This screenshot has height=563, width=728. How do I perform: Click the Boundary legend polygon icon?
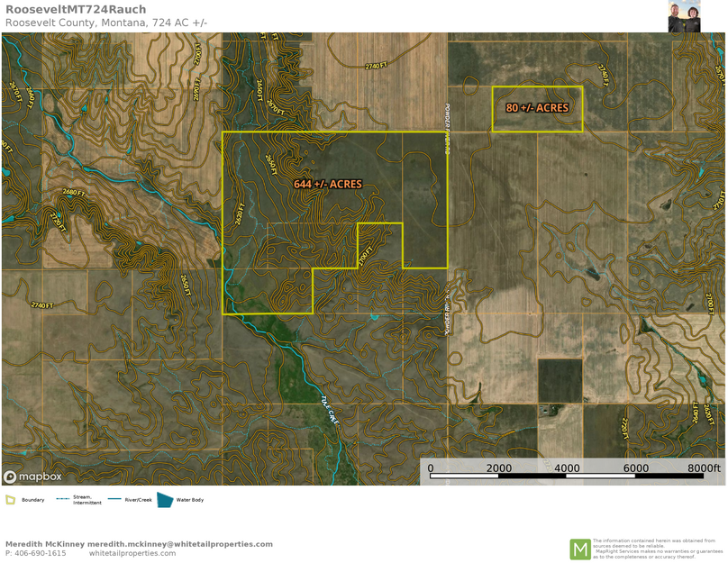pos(11,500)
